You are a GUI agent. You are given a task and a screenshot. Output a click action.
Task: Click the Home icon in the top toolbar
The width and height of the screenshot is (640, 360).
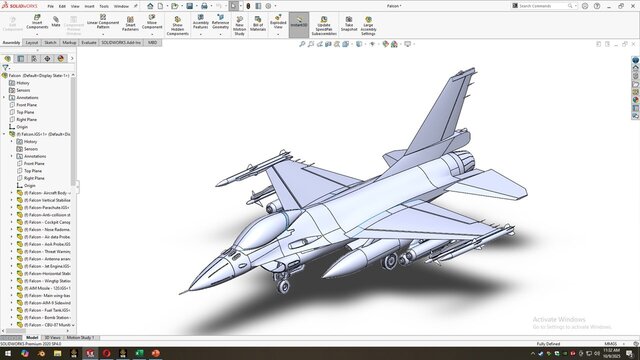(x=150, y=6)
